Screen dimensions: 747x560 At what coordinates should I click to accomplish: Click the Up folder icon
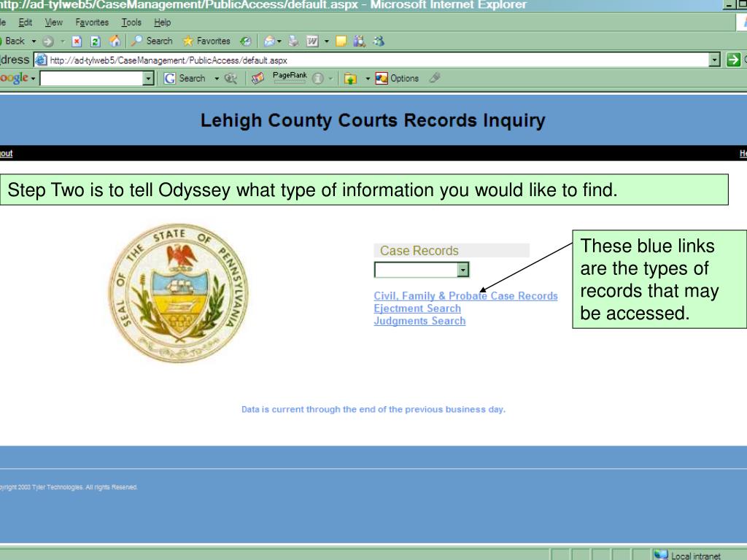click(351, 79)
